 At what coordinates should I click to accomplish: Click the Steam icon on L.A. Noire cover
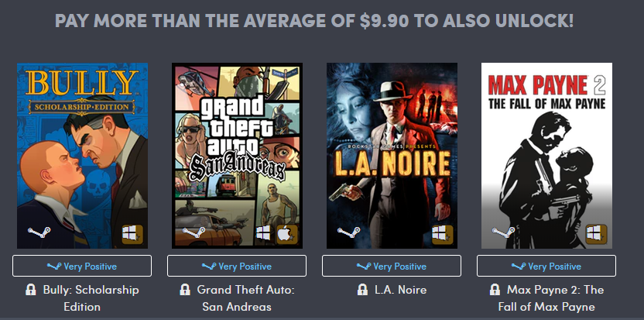pos(348,232)
